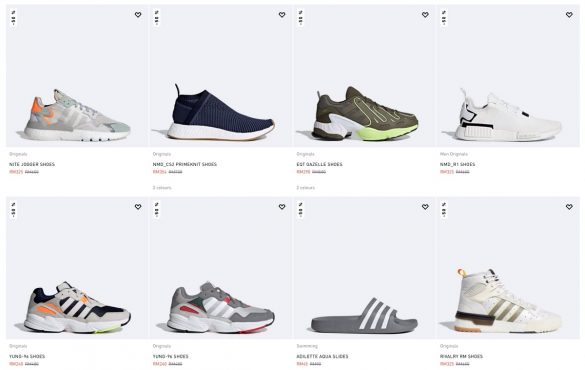585x370 pixels.
Task: Wishlist the EQT Gazelle Shoes
Action: (425, 15)
